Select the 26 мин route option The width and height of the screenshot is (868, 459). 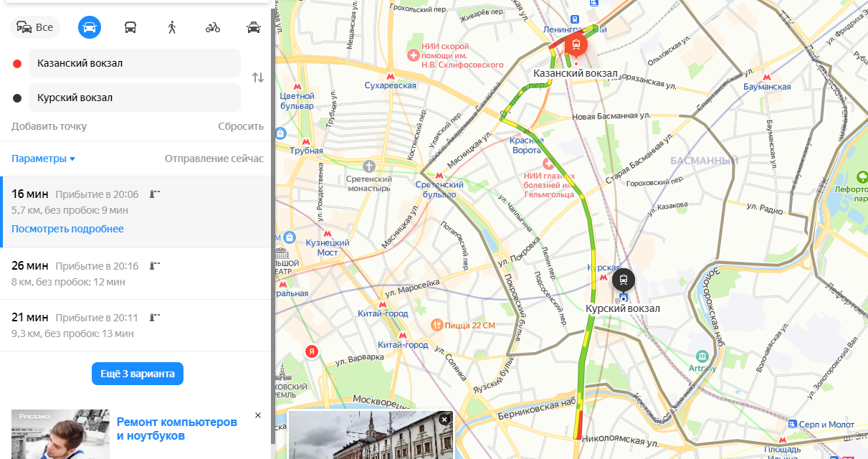point(135,273)
